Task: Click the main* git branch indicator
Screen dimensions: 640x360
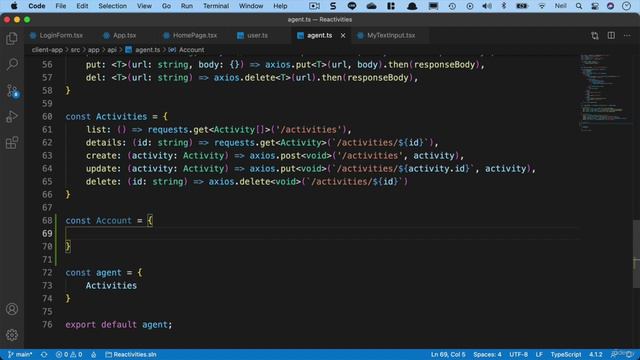Action: [20, 354]
